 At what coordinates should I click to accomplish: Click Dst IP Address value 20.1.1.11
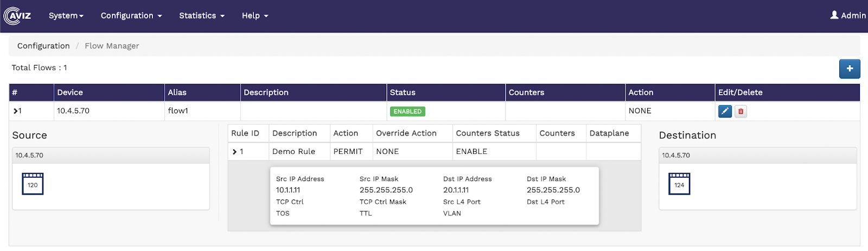456,190
